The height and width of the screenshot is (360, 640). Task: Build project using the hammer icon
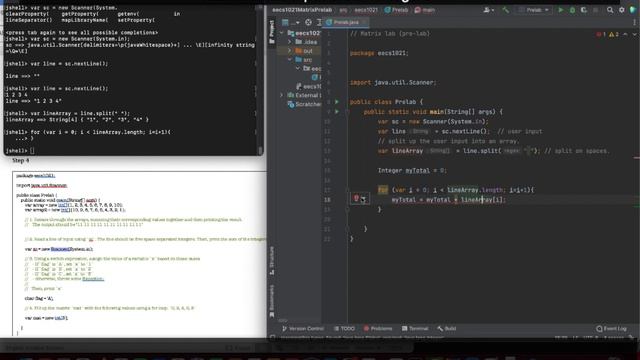pos(505,10)
